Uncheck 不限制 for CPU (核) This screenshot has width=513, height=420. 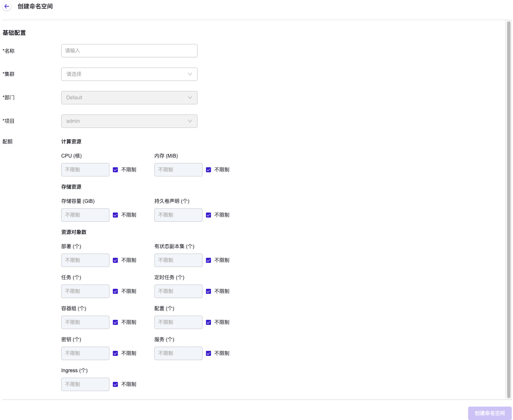pos(115,170)
